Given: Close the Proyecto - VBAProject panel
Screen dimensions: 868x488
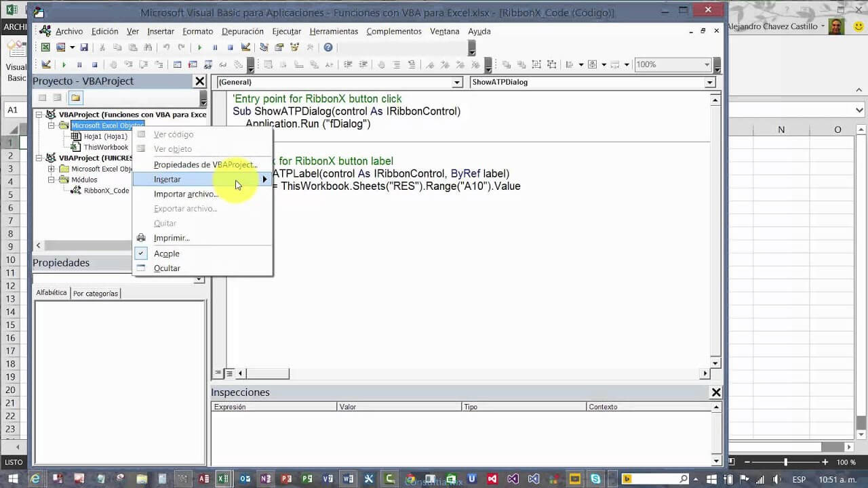Looking at the screenshot, I should click(x=200, y=81).
